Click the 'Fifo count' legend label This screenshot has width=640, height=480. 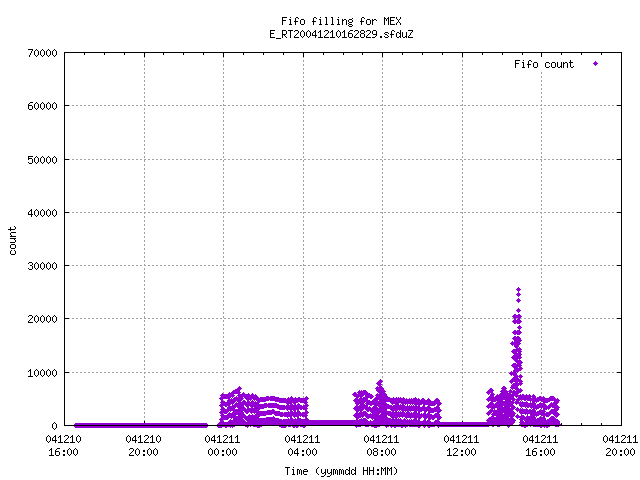544,64
